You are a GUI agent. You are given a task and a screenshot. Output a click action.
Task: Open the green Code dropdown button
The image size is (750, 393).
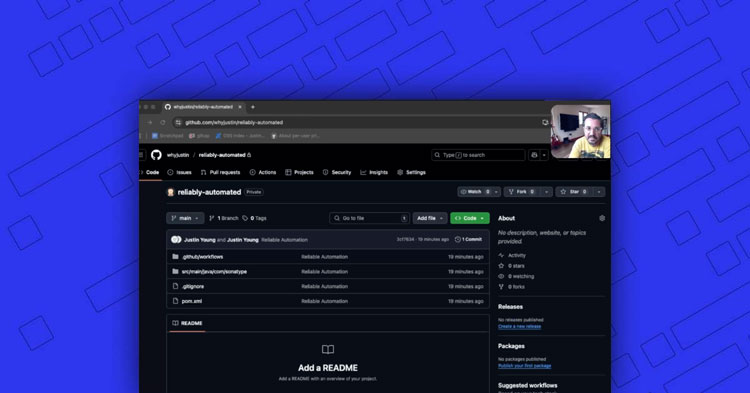[470, 218]
